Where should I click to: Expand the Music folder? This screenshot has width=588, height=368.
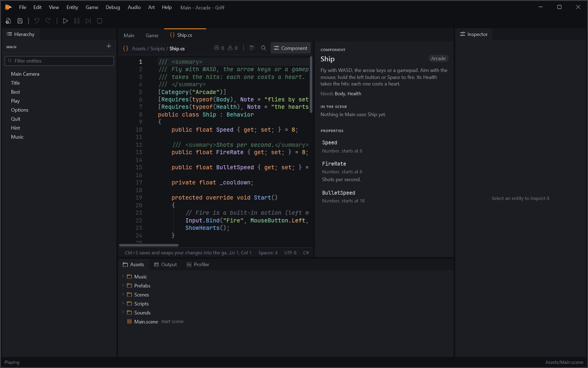click(123, 276)
